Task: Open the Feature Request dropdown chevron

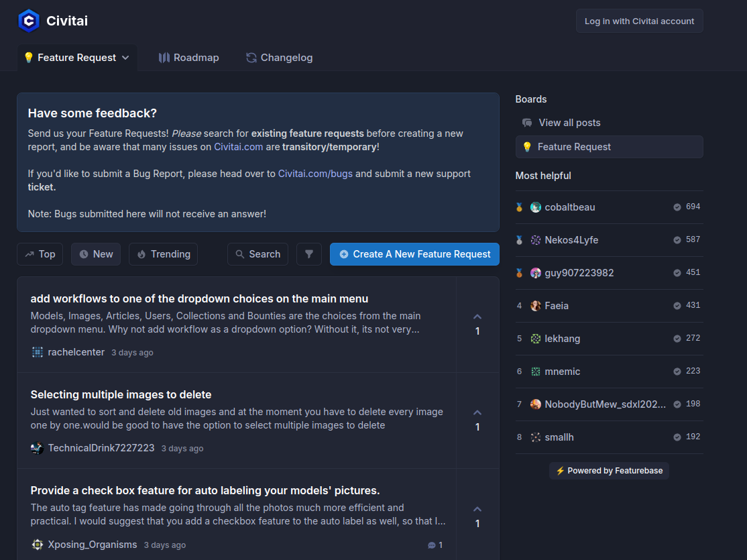Action: pos(125,58)
